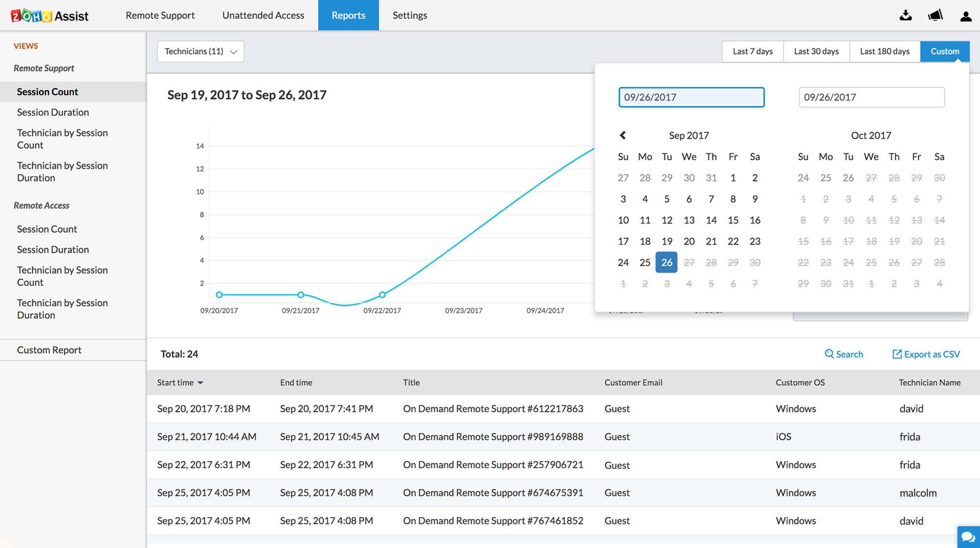Click the Export as CSV icon
The width and height of the screenshot is (980, 548).
(x=897, y=354)
